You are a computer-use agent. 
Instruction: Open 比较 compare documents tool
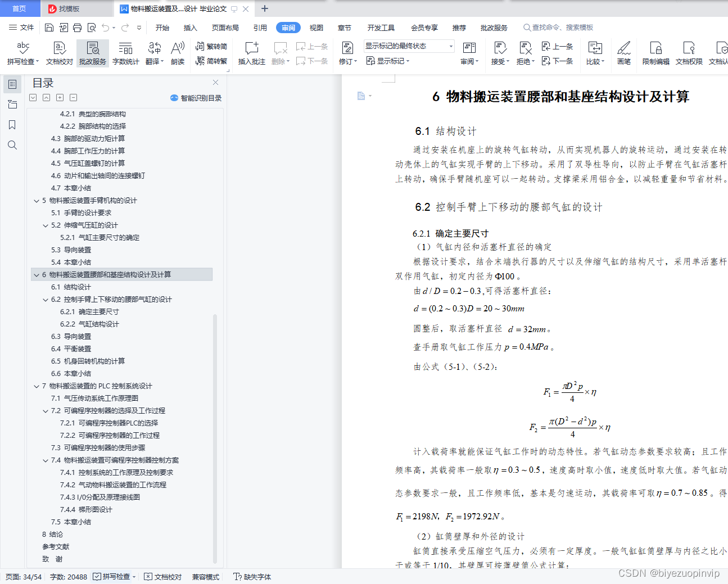click(595, 53)
